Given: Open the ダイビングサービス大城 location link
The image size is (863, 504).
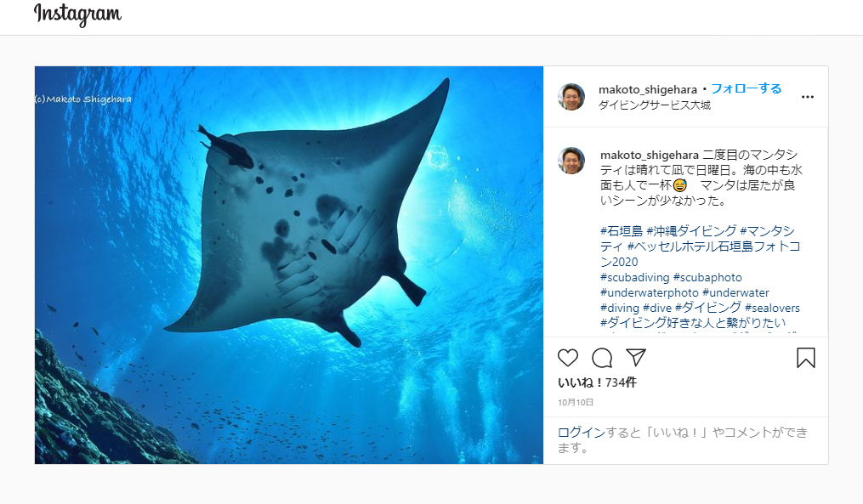Looking at the screenshot, I should click(x=655, y=105).
